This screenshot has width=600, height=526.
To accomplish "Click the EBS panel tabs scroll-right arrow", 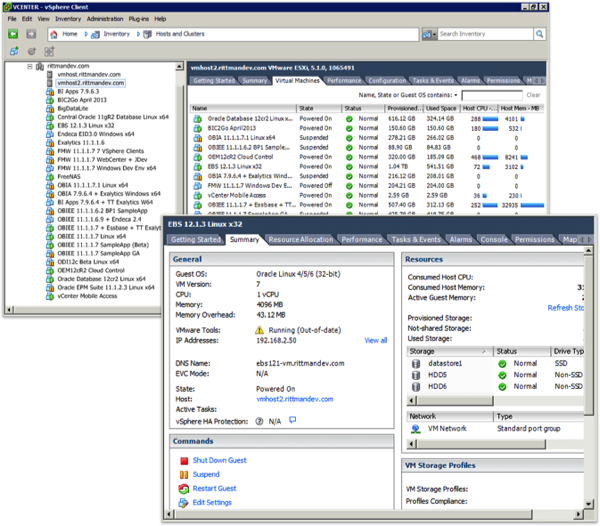I will click(x=590, y=239).
